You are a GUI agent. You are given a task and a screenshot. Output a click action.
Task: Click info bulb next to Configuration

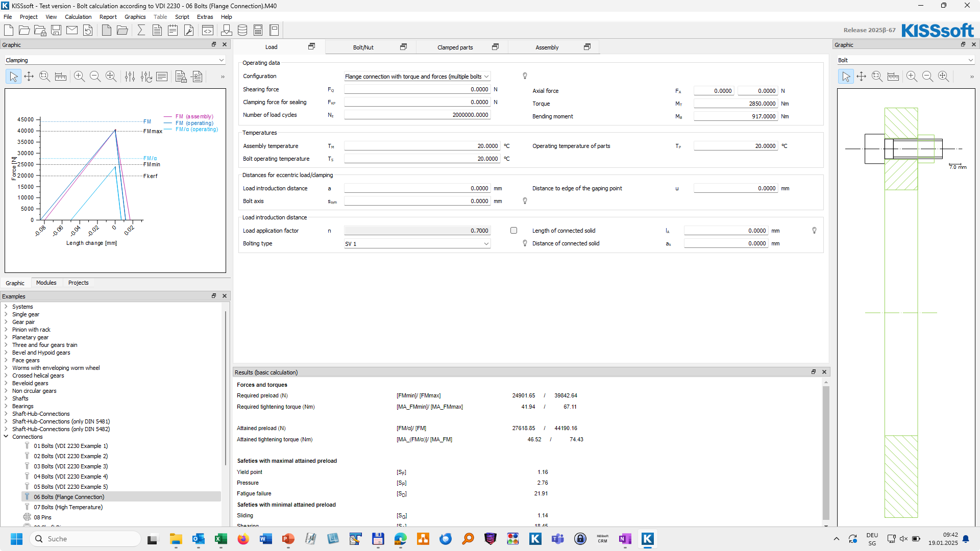(x=525, y=76)
